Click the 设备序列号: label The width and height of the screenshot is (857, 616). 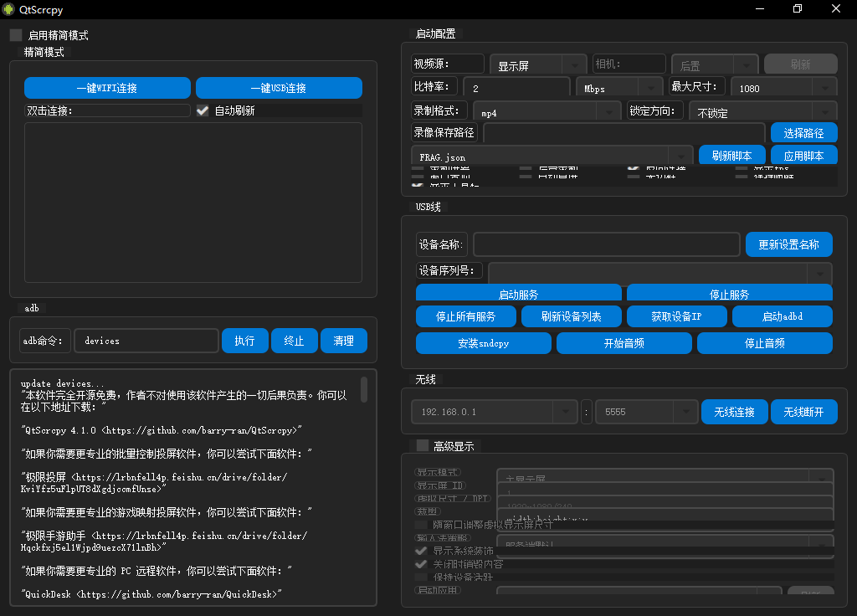(x=449, y=270)
